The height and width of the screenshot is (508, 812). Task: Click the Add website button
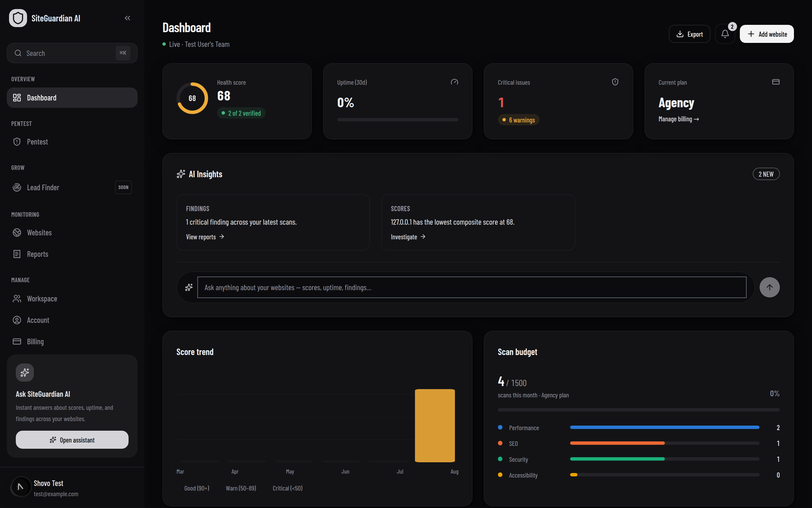766,34
